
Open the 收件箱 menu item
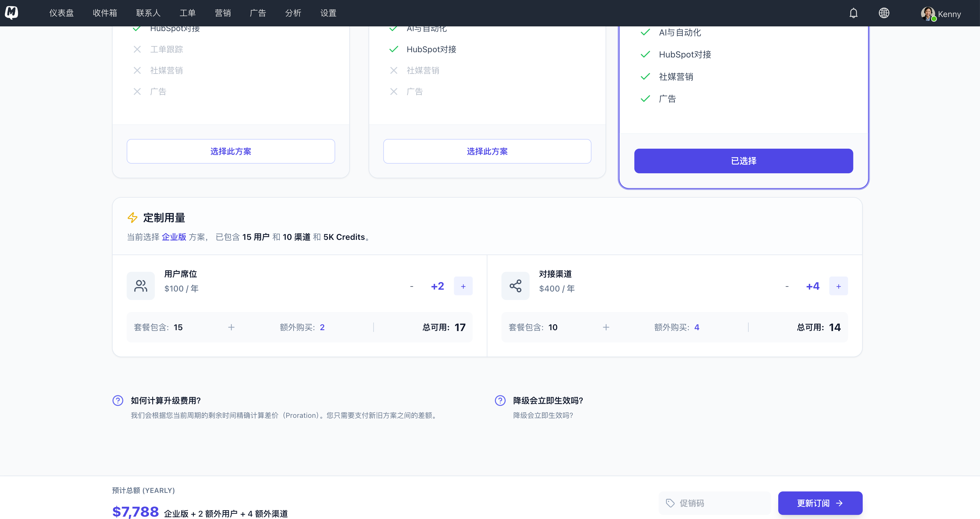[105, 13]
